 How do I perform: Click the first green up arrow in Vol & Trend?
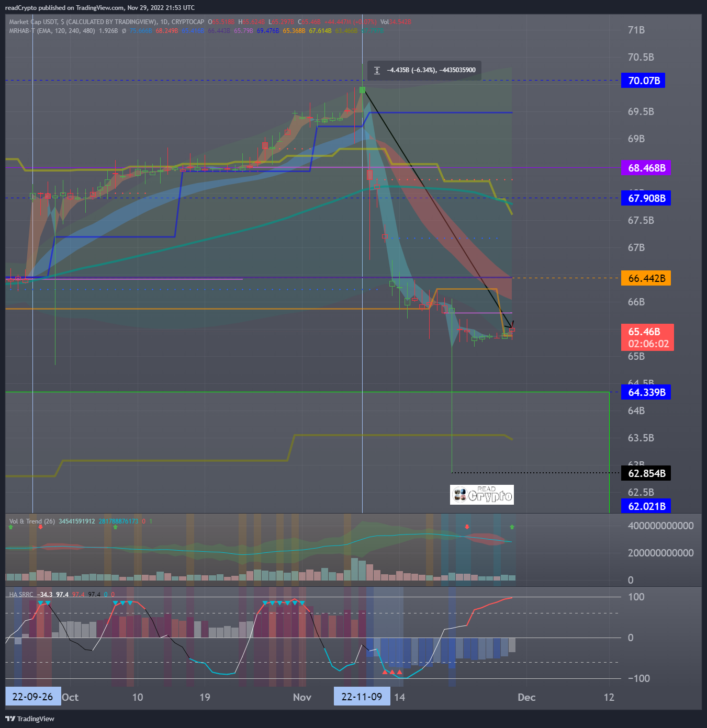tap(11, 527)
